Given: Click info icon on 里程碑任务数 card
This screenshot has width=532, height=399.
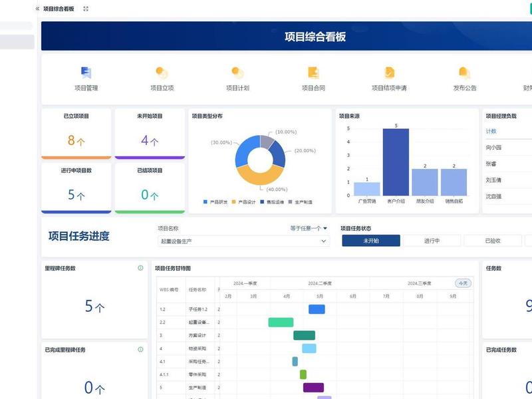Looking at the screenshot, I should tap(140, 268).
